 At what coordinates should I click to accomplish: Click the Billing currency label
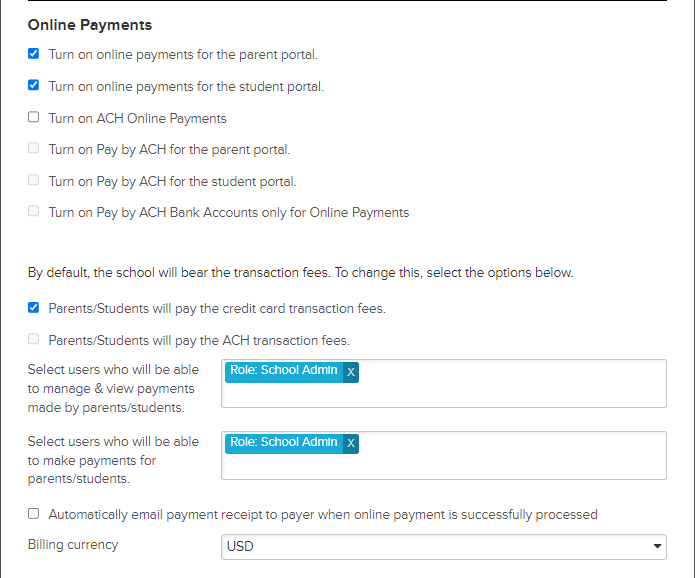(x=73, y=545)
